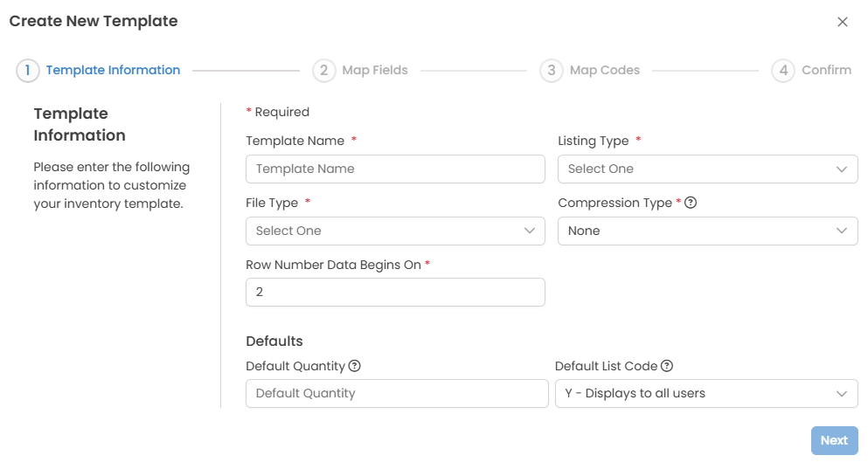Click the Compression Type help icon
868x476 pixels.
click(x=691, y=203)
